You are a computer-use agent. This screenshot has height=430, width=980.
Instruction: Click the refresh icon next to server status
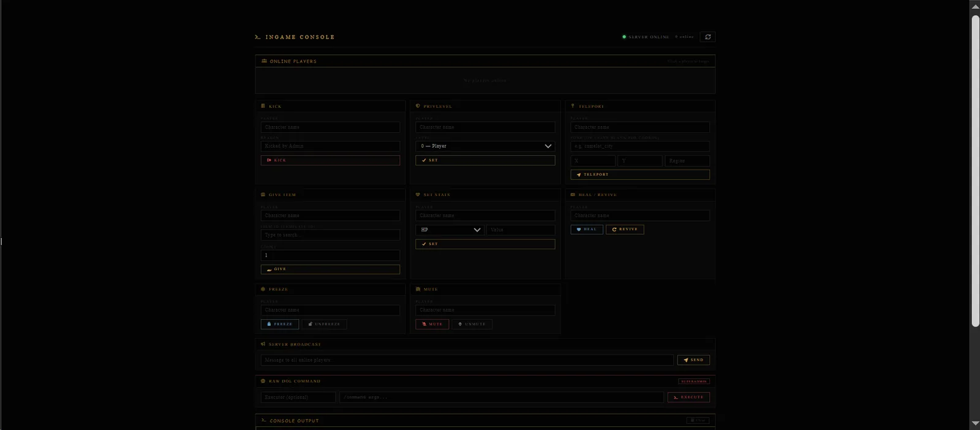707,37
